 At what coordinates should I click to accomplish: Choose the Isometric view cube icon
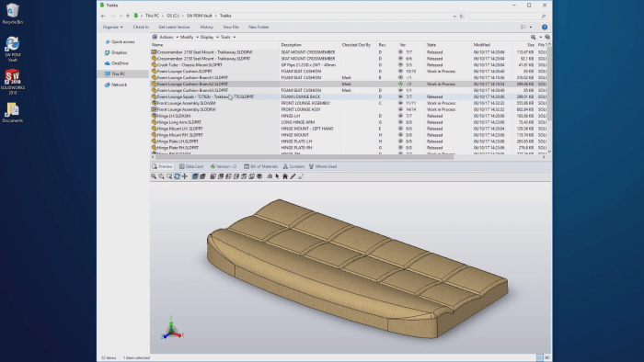(x=259, y=176)
